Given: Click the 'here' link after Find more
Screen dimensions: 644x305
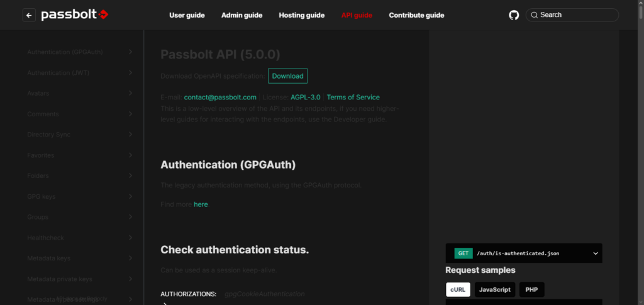Looking at the screenshot, I should click(x=201, y=204).
